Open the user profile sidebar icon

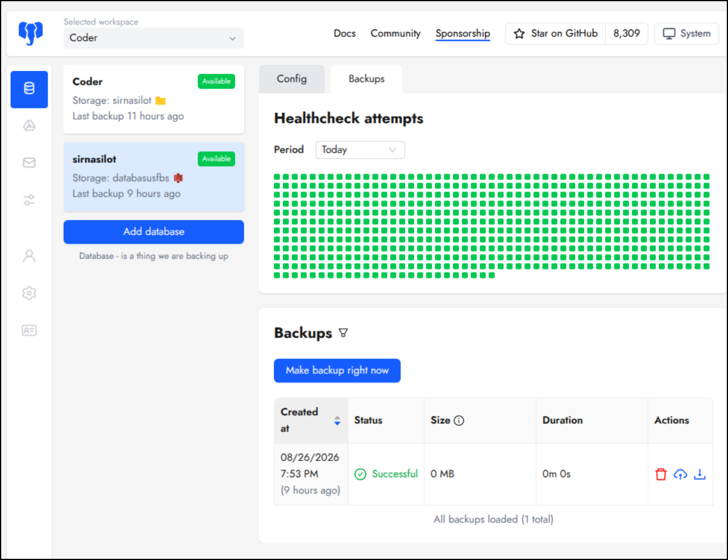[x=29, y=256]
